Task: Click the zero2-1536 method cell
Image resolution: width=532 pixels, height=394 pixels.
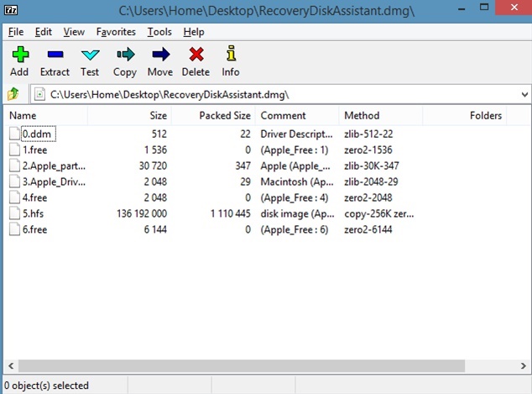Action: 368,150
